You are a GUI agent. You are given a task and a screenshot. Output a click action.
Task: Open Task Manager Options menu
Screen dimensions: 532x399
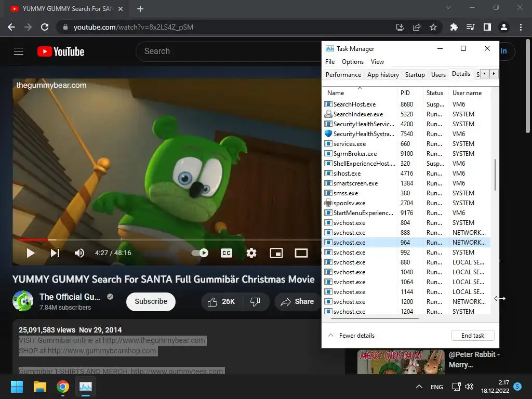(353, 62)
